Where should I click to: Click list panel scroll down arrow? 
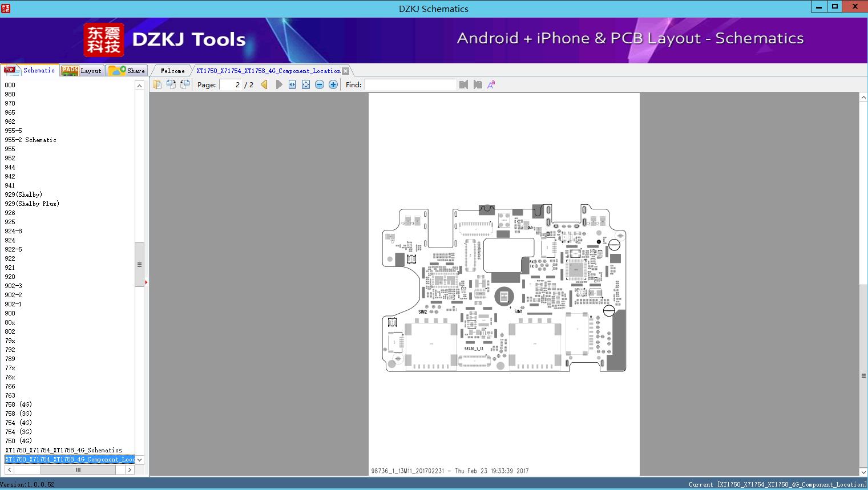click(139, 460)
